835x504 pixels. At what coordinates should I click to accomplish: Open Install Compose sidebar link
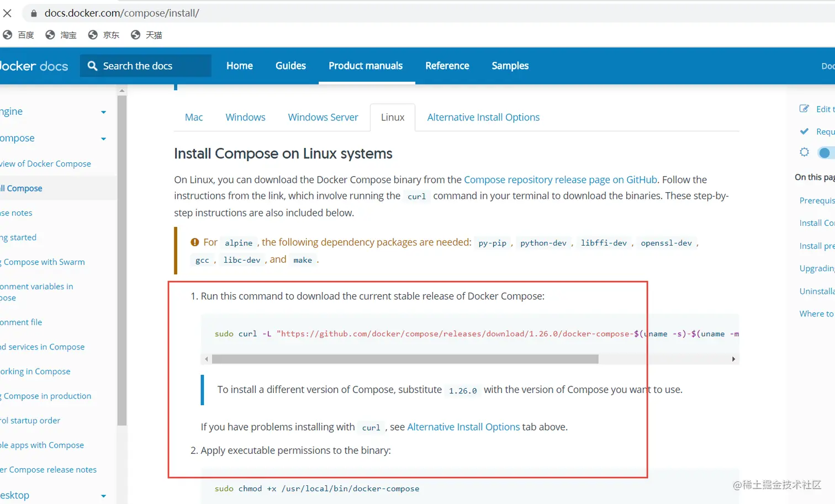coord(21,188)
